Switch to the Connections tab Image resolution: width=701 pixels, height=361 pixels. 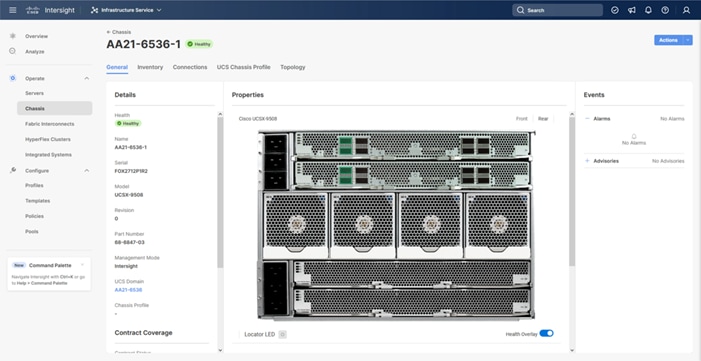coord(190,67)
